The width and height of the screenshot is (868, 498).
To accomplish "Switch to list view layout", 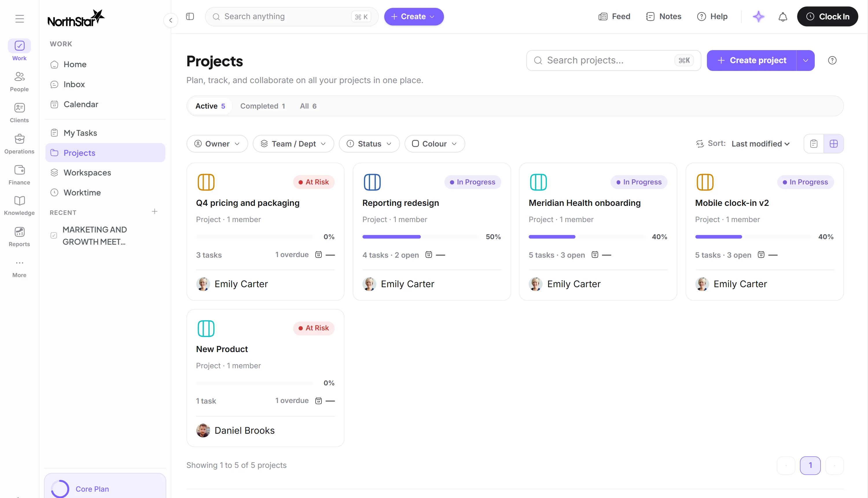I will point(814,144).
